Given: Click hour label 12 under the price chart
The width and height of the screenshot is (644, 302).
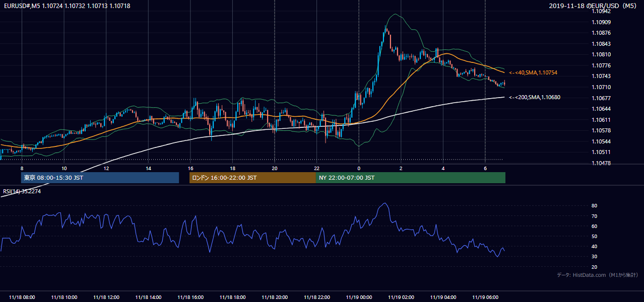Looking at the screenshot, I should coord(106,168).
